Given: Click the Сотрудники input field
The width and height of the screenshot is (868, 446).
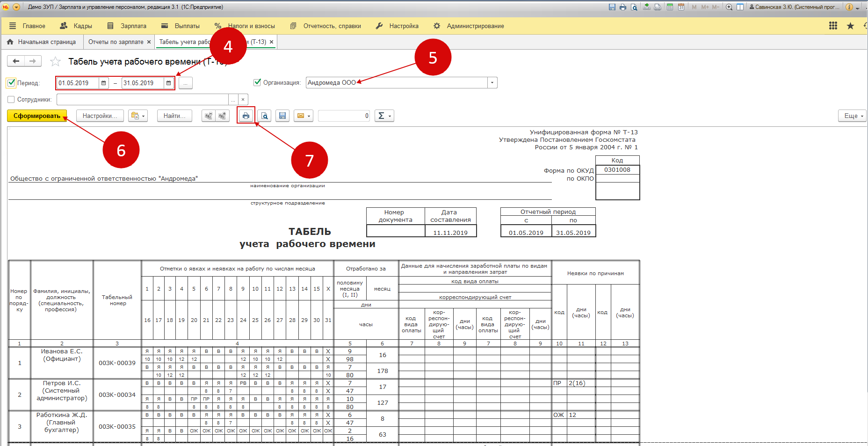Looking at the screenshot, I should [x=142, y=99].
